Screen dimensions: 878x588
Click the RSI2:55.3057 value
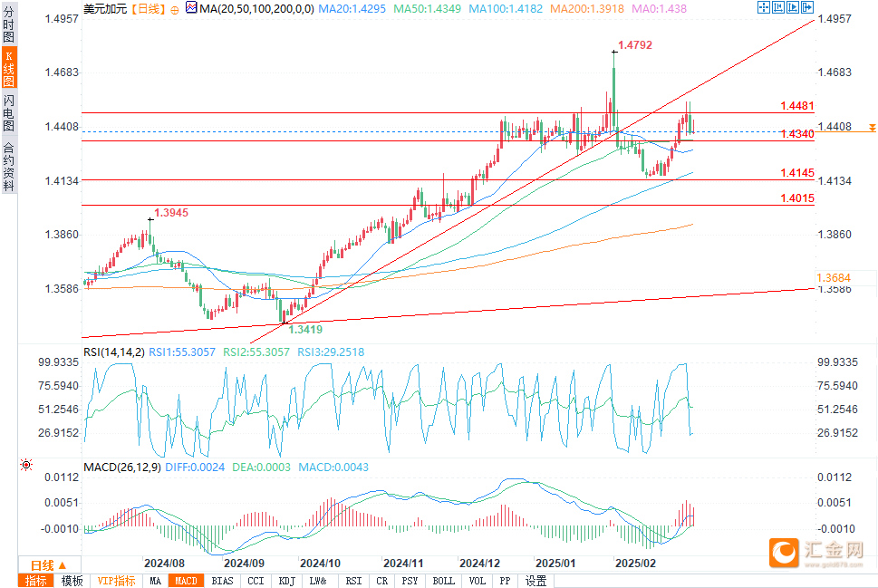[x=256, y=352]
